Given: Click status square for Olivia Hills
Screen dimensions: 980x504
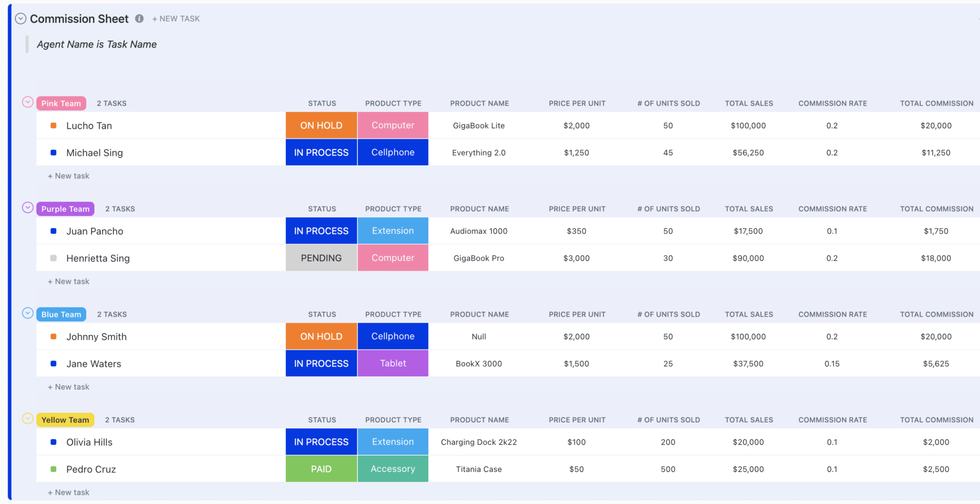Looking at the screenshot, I should [54, 442].
